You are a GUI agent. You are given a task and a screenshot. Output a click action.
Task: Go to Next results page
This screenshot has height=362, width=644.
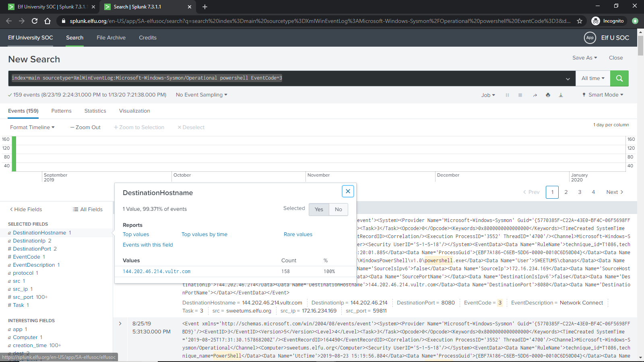pyautogui.click(x=615, y=192)
